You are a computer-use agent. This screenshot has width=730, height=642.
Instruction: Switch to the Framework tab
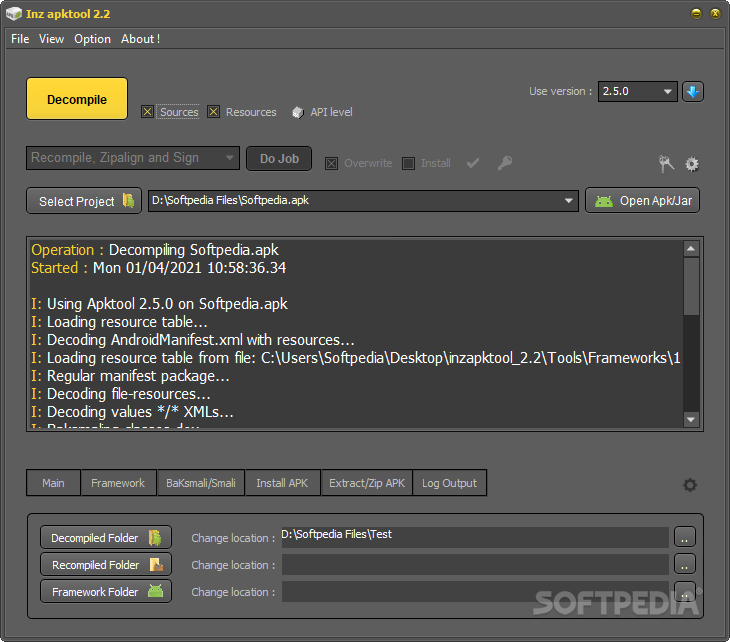point(118,483)
